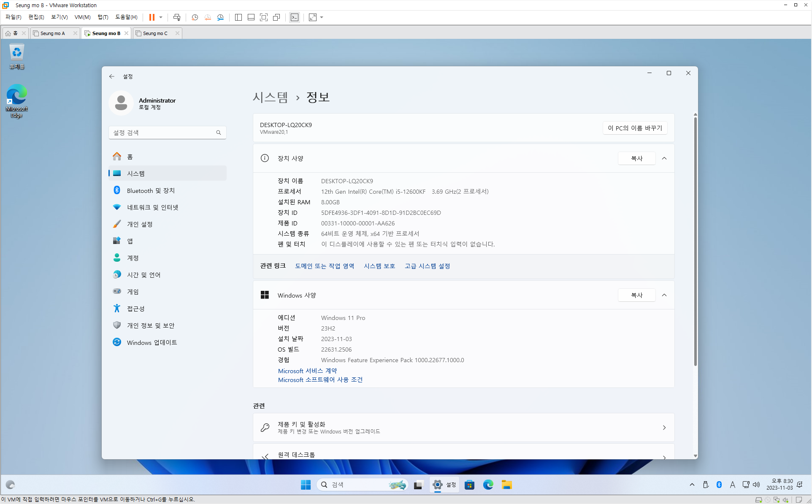Open the snapshot manager

pos(220,17)
